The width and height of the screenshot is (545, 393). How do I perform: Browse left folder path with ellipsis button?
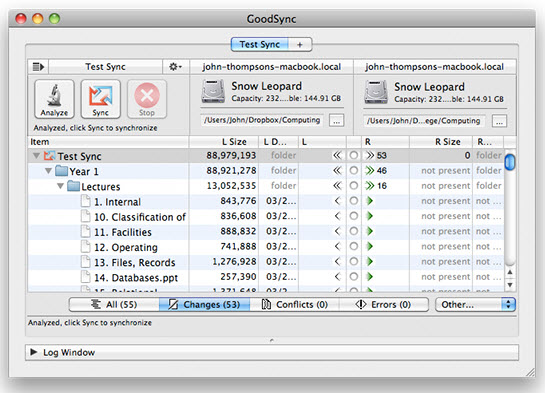[336, 121]
